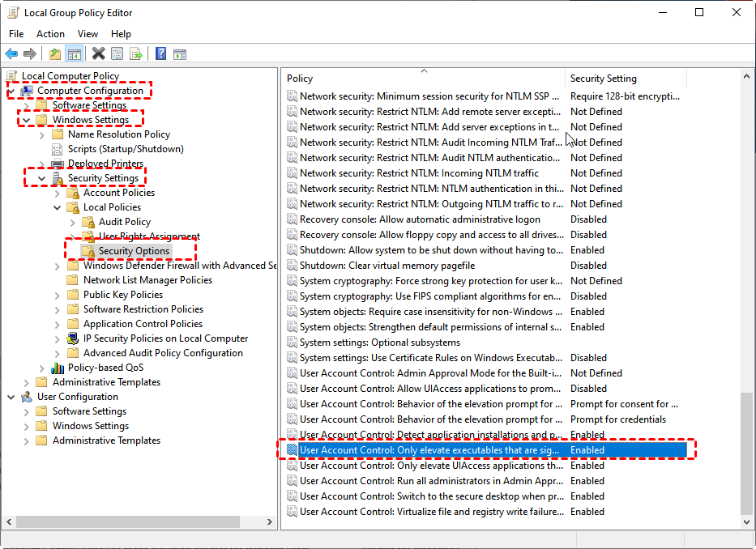Click the Up one level folder icon
Viewport: 756px width, 549px height.
click(54, 54)
